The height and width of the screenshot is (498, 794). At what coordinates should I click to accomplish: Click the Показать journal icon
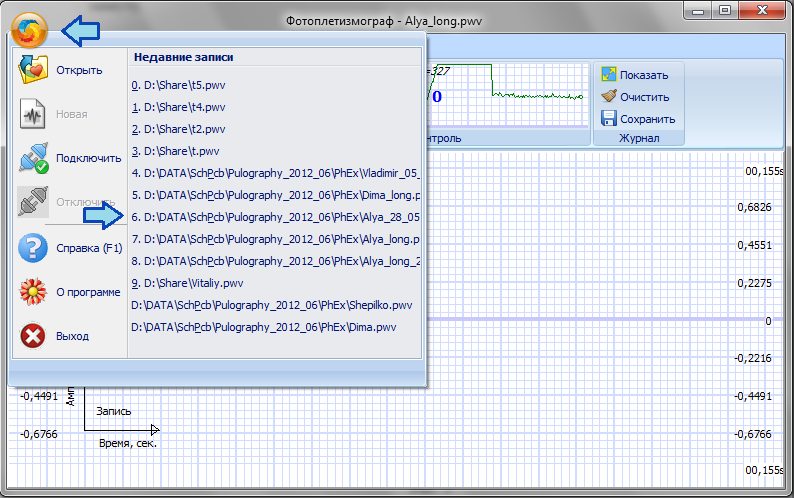point(608,75)
